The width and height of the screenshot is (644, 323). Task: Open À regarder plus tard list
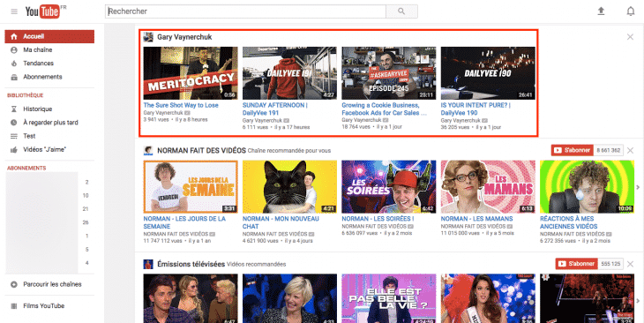click(x=49, y=123)
